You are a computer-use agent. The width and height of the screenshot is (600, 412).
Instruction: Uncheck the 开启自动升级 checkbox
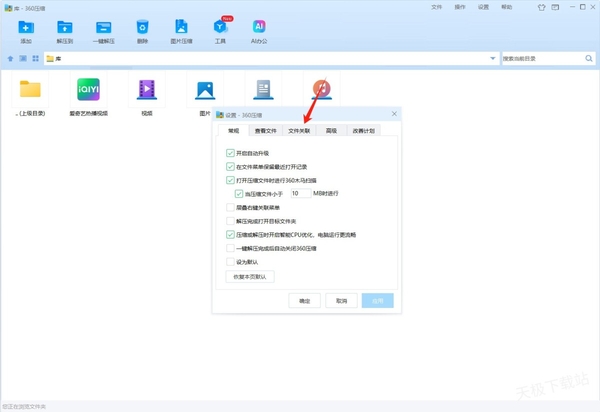point(231,153)
